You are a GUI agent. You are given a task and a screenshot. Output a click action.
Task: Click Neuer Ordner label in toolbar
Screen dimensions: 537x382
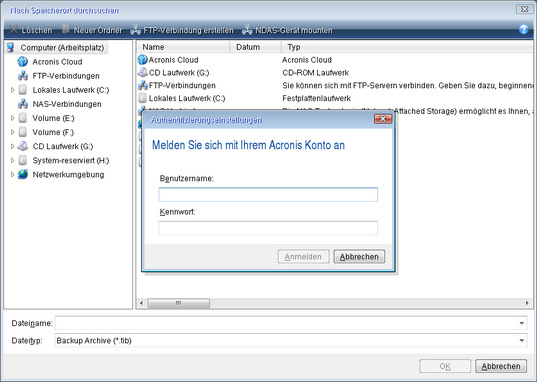[x=98, y=30]
